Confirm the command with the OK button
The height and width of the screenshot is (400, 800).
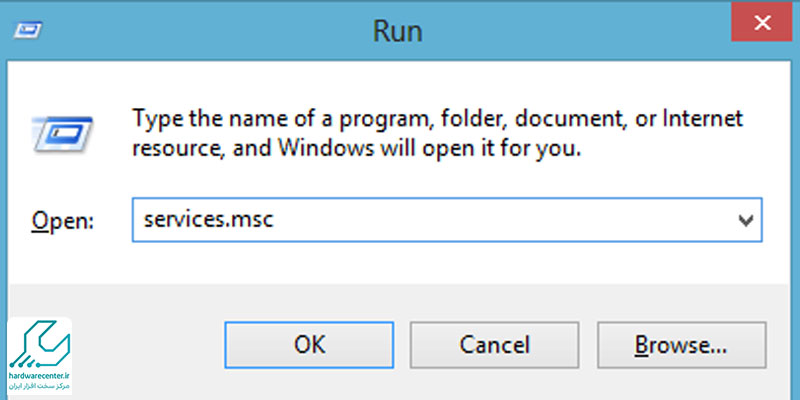(x=309, y=345)
